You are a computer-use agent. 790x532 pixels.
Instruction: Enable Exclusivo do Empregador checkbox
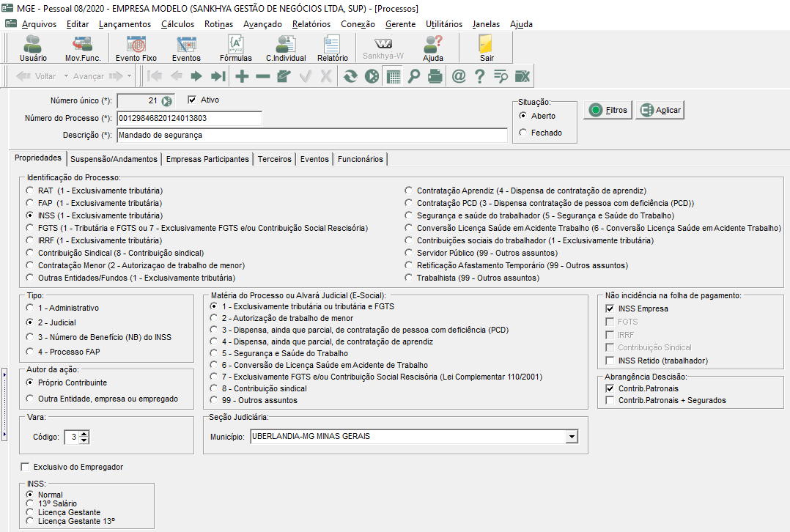click(x=25, y=467)
